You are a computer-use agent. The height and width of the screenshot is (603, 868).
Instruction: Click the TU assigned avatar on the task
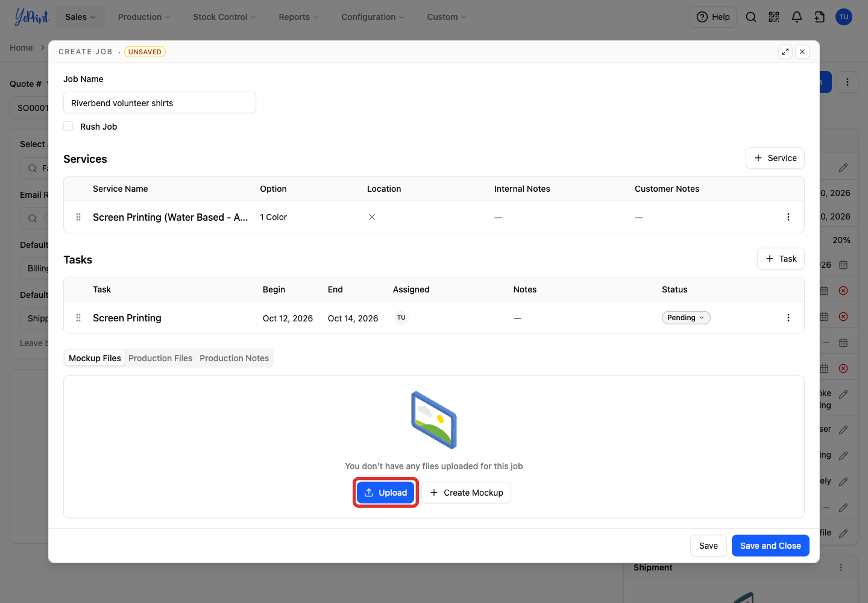coord(401,318)
